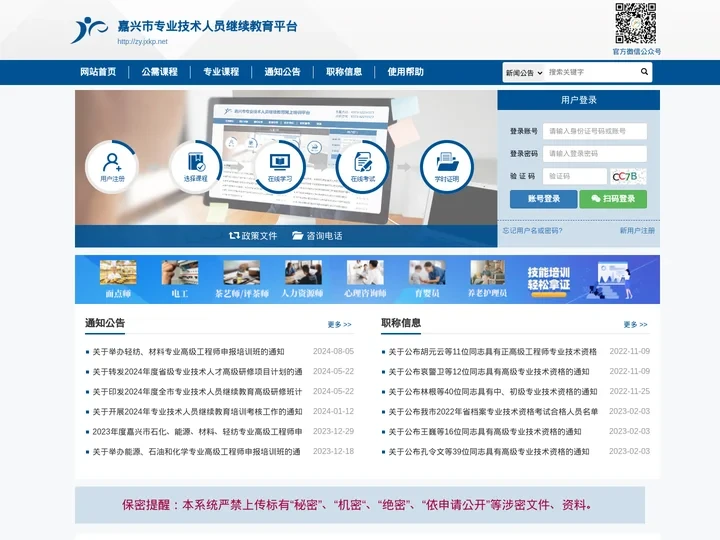
Task: Click 更多 link in 职称信息 section
Action: [636, 325]
